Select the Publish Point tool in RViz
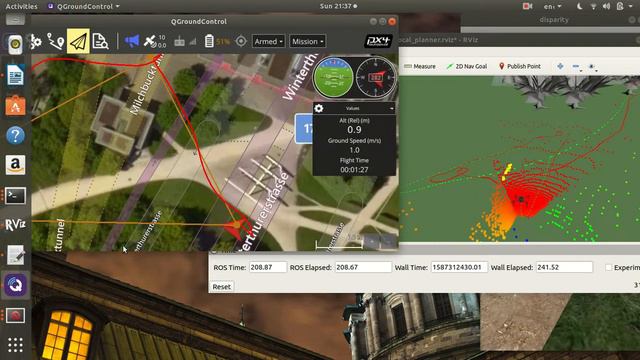Screen dimensions: 640x360 [519, 66]
